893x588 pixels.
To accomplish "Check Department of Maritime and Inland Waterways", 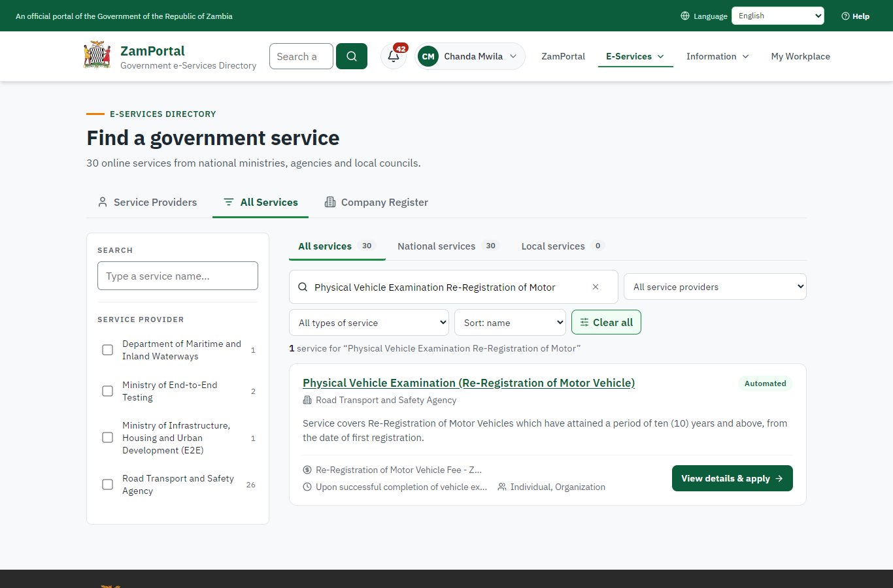I will pyautogui.click(x=108, y=350).
